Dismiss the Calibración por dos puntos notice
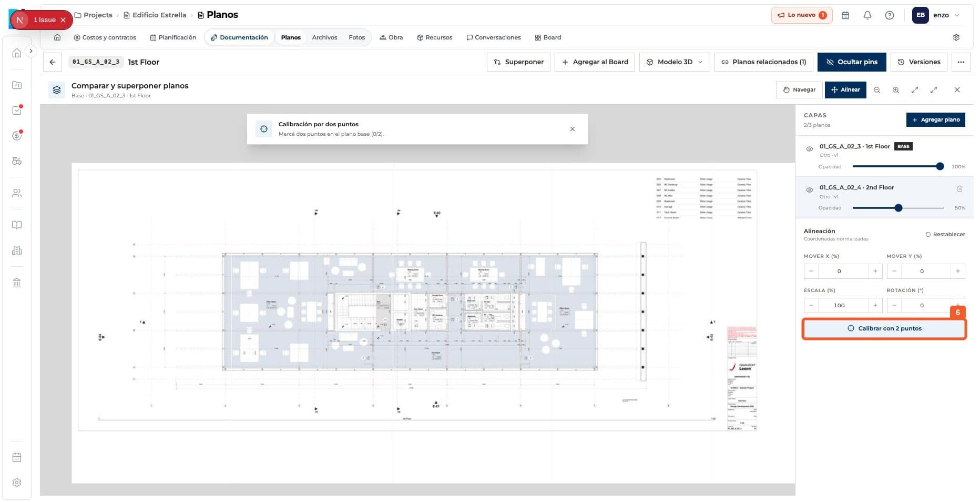This screenshot has width=980, height=502. pyautogui.click(x=573, y=129)
